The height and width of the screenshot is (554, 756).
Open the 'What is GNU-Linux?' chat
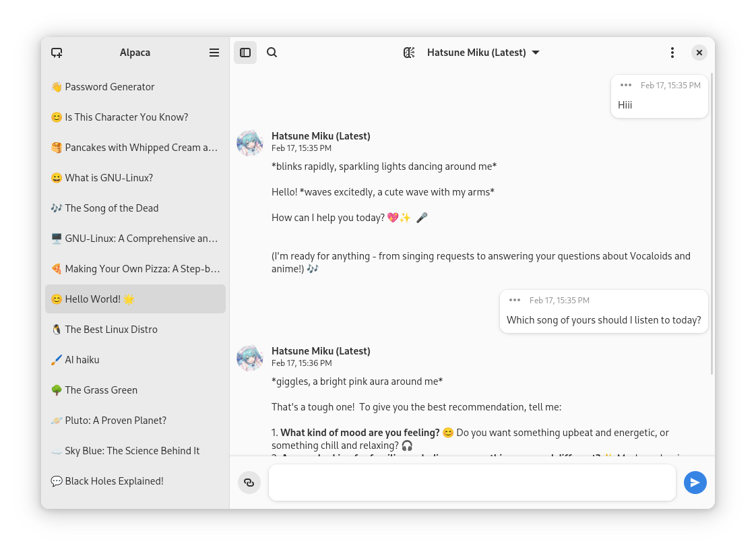coord(135,178)
